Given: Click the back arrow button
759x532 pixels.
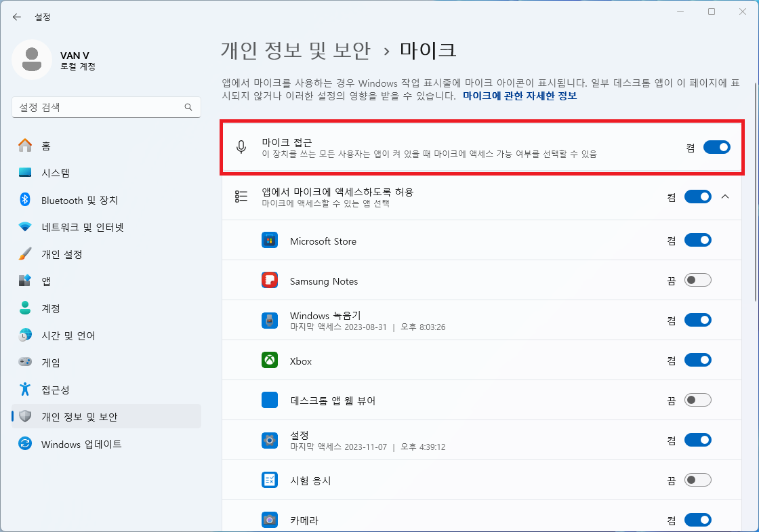Looking at the screenshot, I should tap(16, 17).
